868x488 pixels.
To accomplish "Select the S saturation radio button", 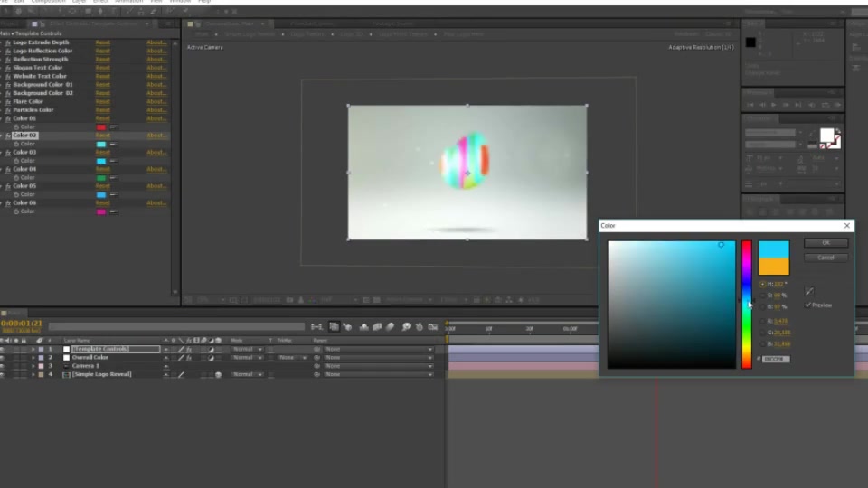I will coord(763,295).
